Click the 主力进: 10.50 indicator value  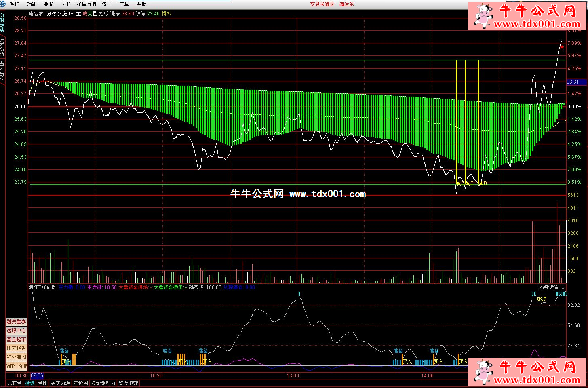pos(102,287)
